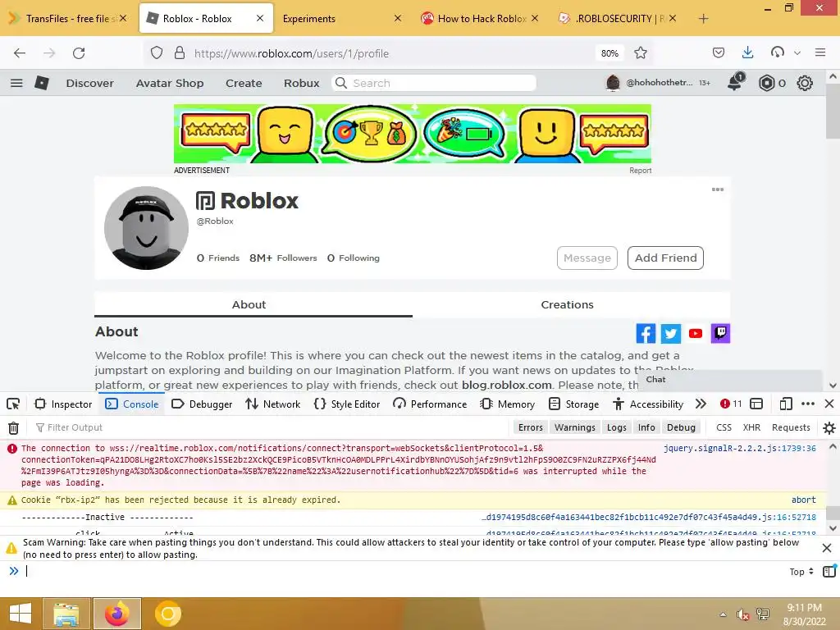
Task: Toggle Logs filter in console
Action: pos(617,427)
